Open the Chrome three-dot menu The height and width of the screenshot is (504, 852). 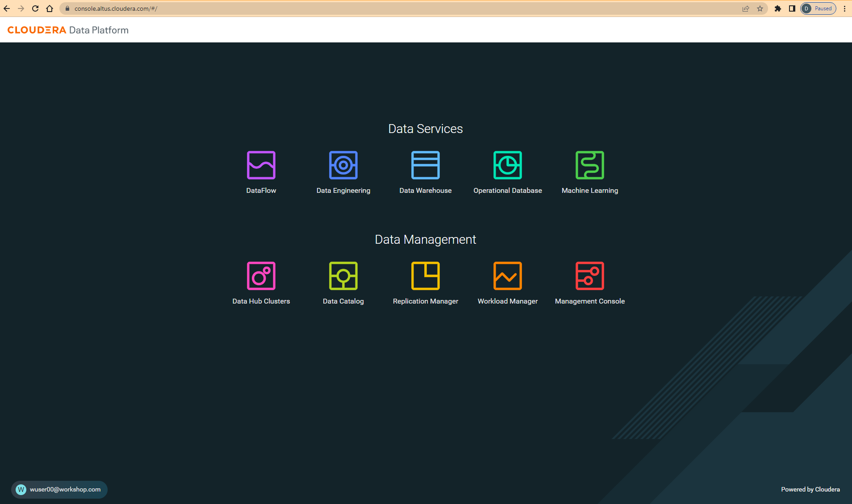(x=844, y=8)
